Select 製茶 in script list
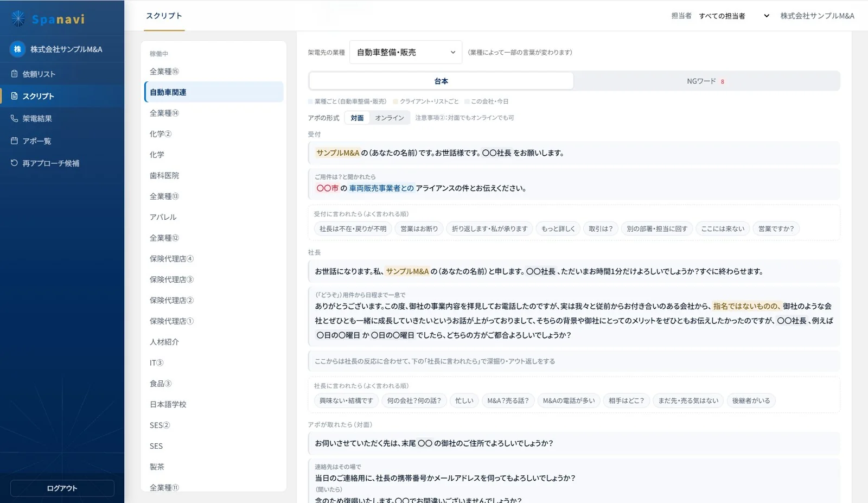This screenshot has width=868, height=503. [x=214, y=467]
